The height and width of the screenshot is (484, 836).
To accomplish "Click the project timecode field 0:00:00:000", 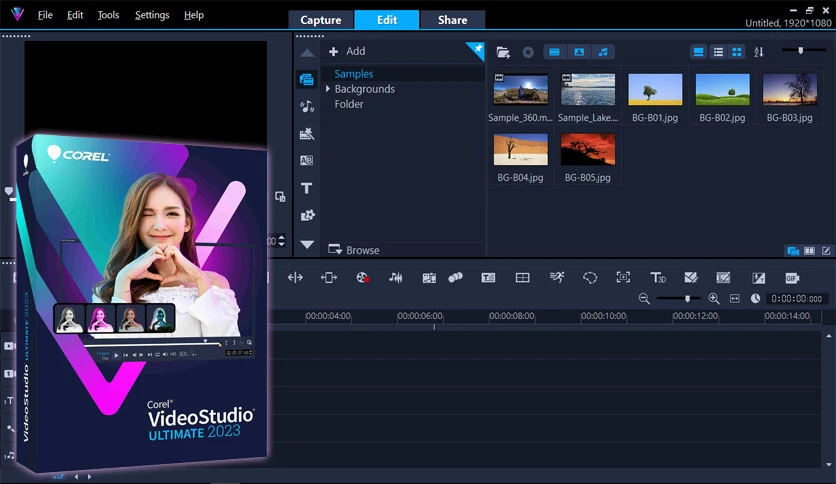I will click(x=797, y=299).
